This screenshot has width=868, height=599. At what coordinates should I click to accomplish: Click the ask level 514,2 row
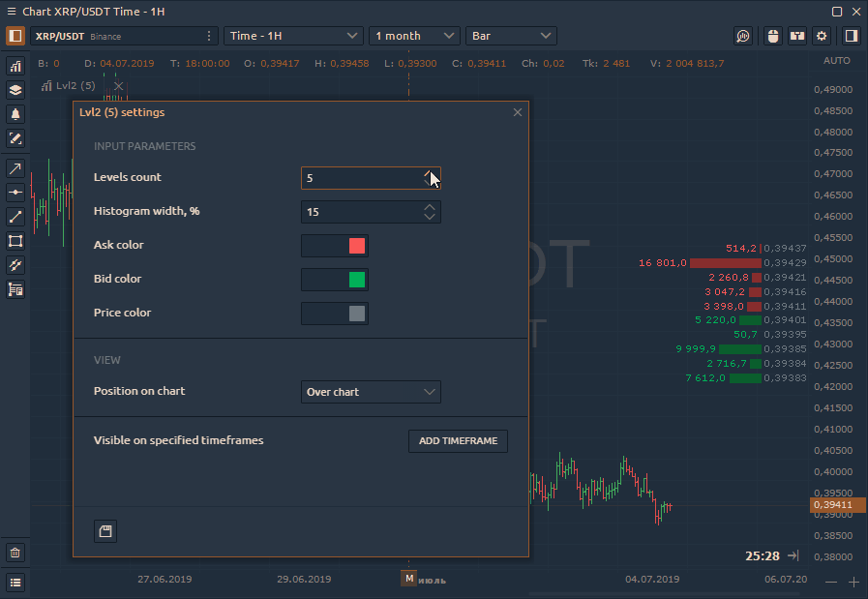[765, 249]
